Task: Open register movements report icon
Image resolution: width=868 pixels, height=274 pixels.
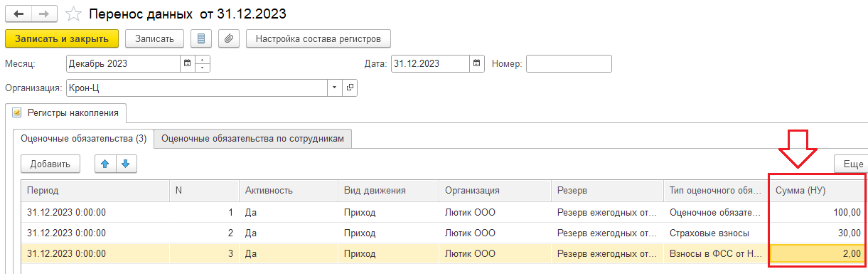Action: tap(201, 38)
